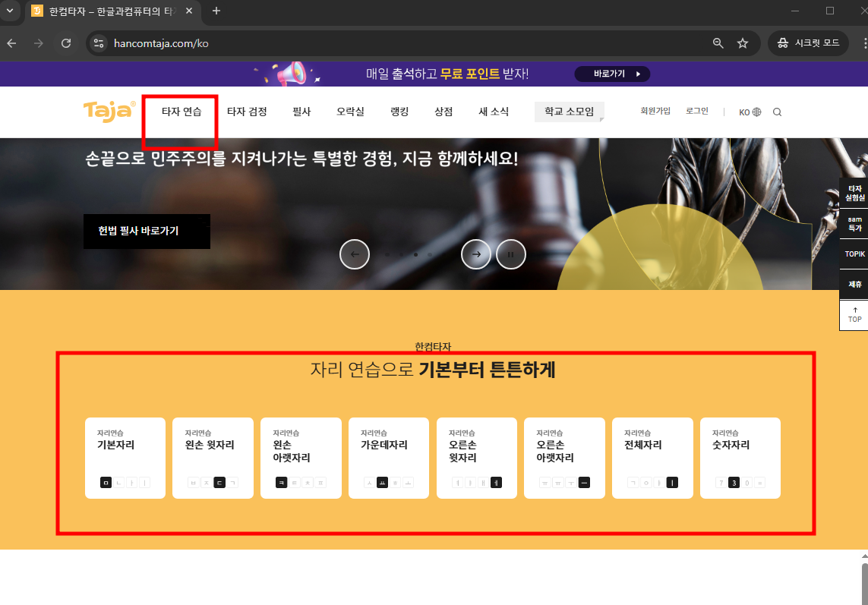Expand the 학교 소모임 dropdown
Screen dimensions: 868x605
pyautogui.click(x=570, y=112)
